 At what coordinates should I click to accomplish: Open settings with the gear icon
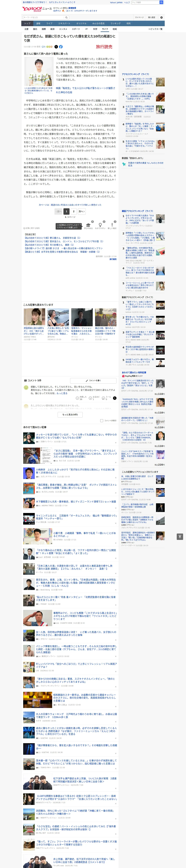pyautogui.click(x=161, y=18)
